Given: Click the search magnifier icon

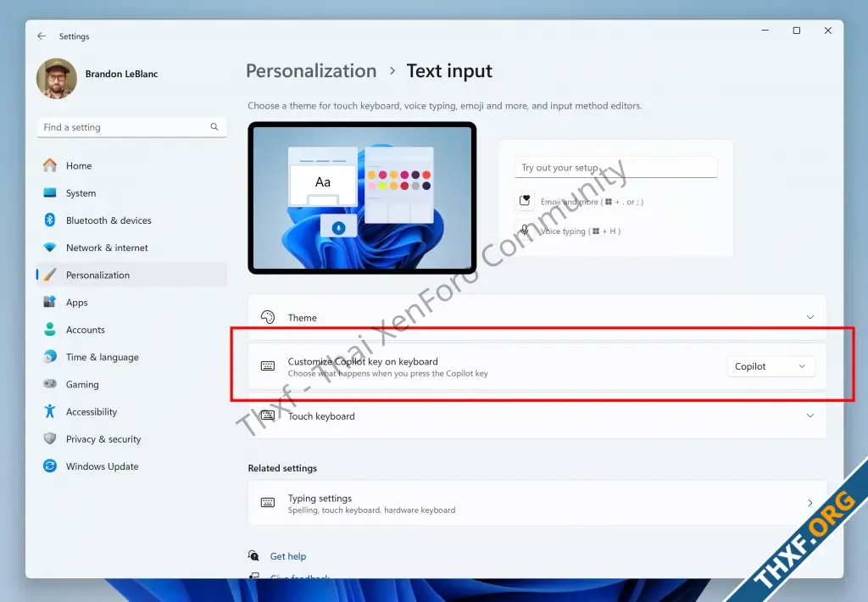Looking at the screenshot, I should pyautogui.click(x=214, y=127).
